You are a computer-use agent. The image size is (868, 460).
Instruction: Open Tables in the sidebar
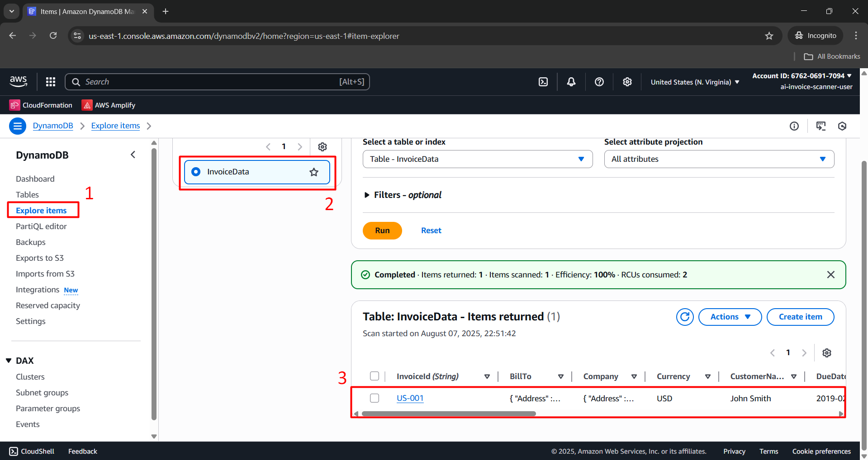(x=27, y=195)
